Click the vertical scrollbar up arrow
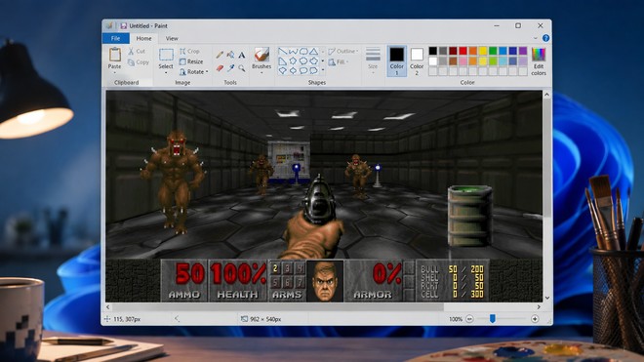The height and width of the screenshot is (362, 644). pyautogui.click(x=547, y=95)
